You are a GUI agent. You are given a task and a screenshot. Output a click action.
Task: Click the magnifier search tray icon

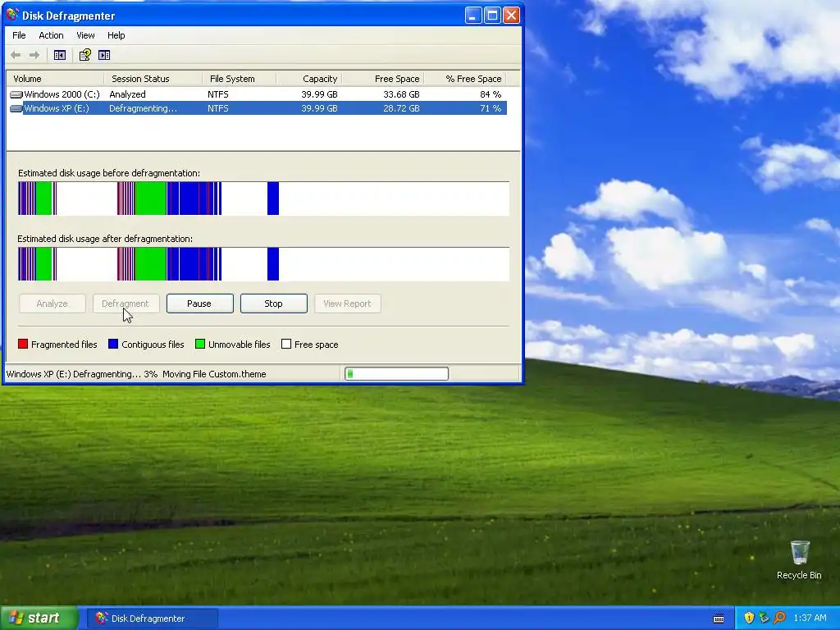[779, 618]
